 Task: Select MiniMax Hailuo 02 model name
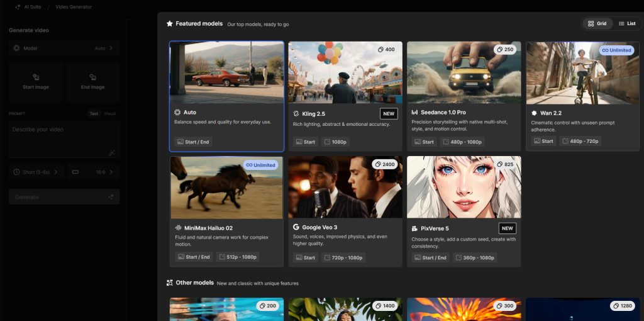tap(208, 228)
